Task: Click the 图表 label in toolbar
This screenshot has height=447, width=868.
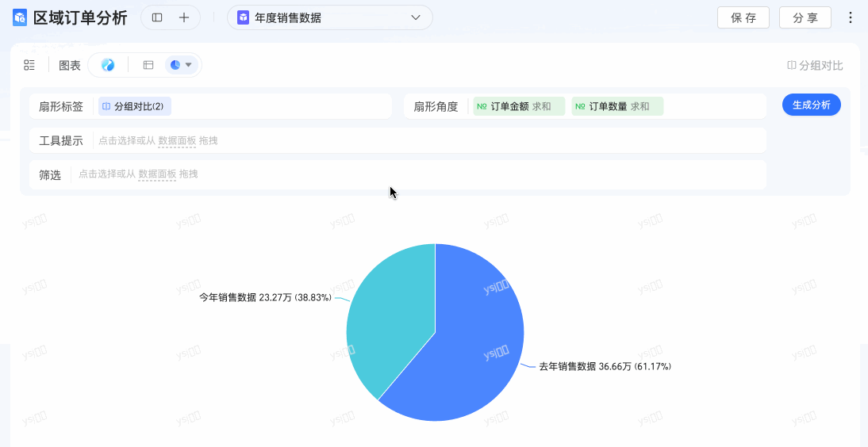Action: point(70,66)
